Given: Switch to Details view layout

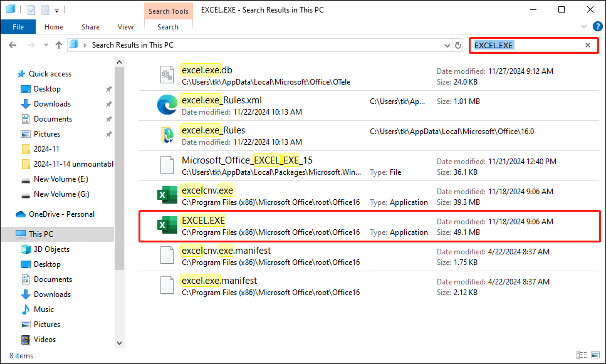Looking at the screenshot, I should (x=582, y=355).
